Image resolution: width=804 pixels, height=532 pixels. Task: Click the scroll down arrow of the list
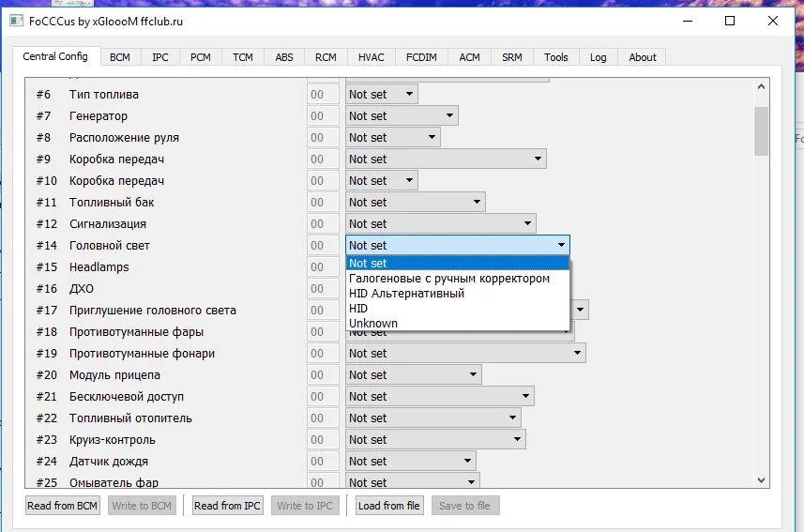tap(761, 480)
